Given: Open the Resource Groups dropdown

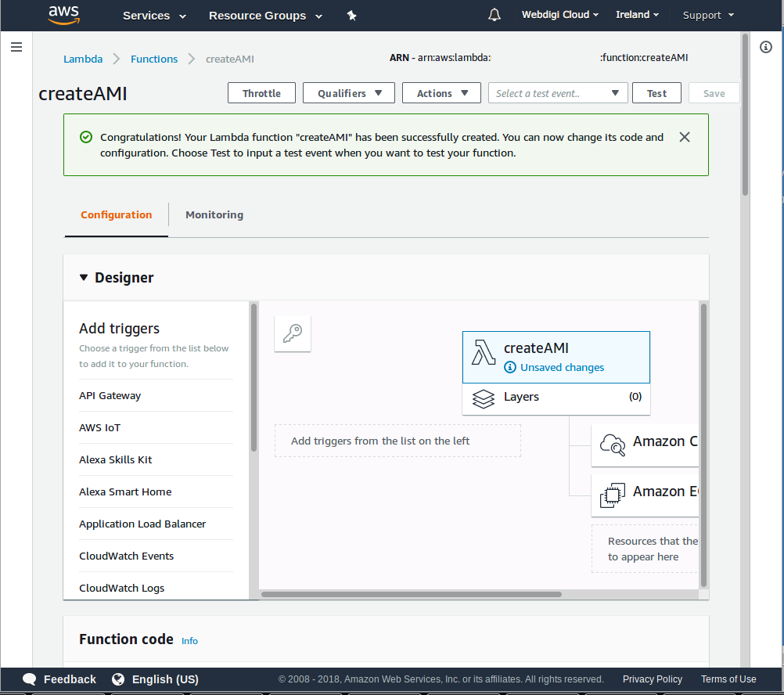Looking at the screenshot, I should [265, 16].
